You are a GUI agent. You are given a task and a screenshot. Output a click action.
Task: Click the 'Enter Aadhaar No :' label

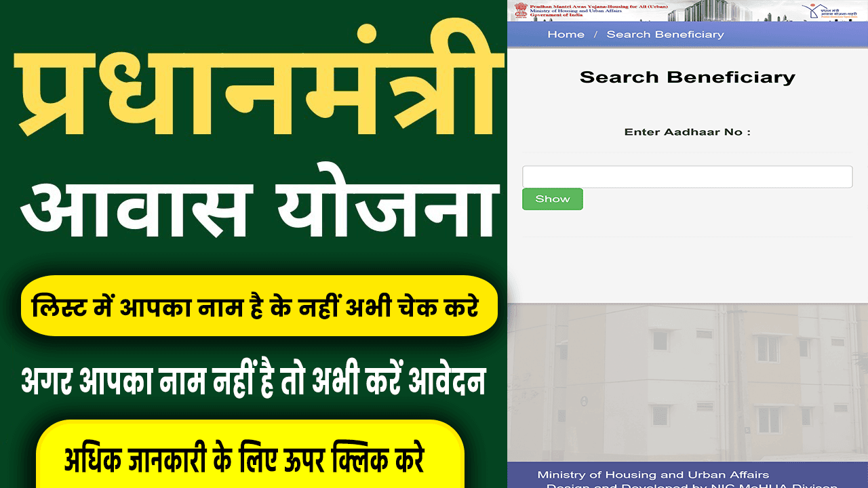point(688,132)
